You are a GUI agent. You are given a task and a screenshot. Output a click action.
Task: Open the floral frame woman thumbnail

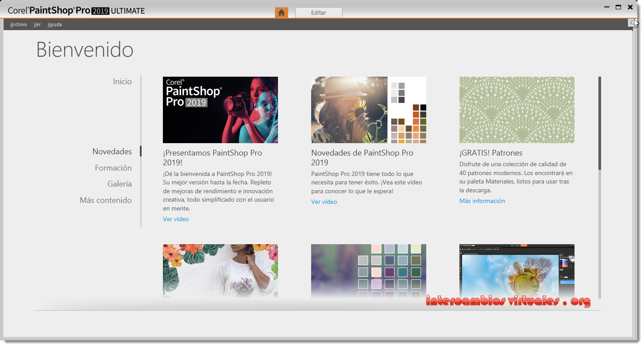[x=220, y=271]
